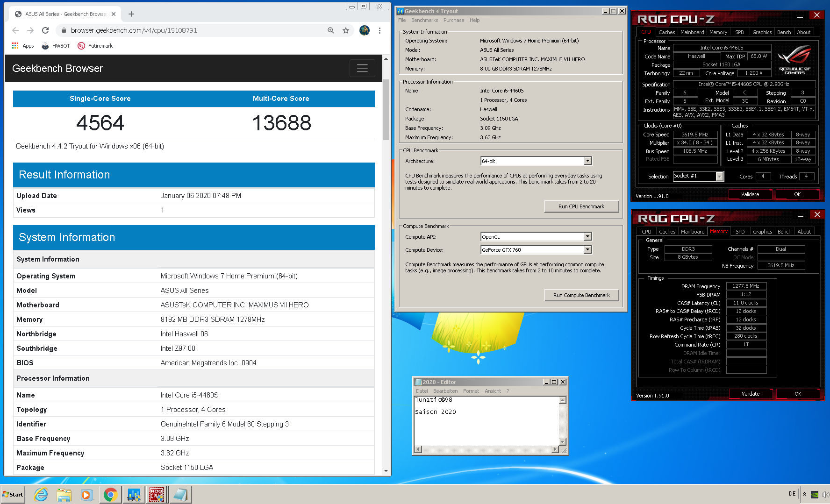The width and height of the screenshot is (830, 504).
Task: Open the Chrome zoom magnifier icon
Action: tap(331, 30)
